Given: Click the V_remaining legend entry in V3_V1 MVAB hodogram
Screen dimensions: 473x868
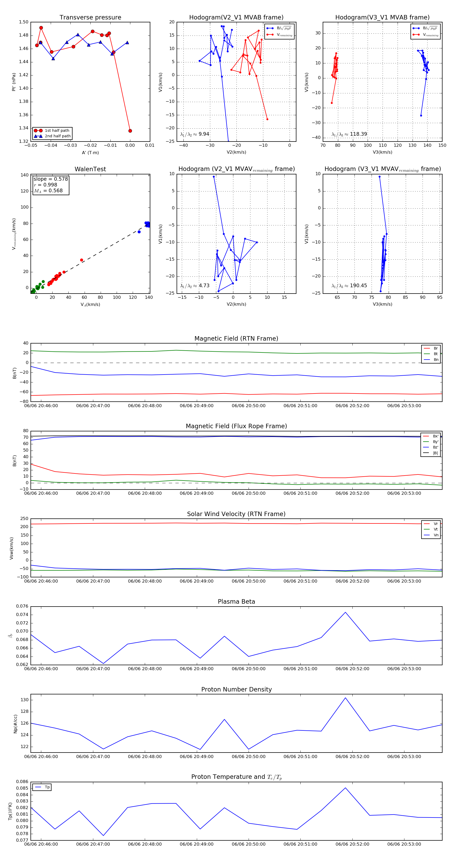Looking at the screenshot, I should tap(425, 35).
